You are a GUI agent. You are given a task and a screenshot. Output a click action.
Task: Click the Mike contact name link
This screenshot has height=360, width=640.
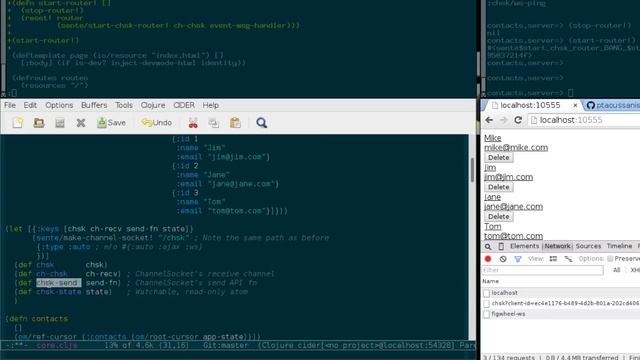(x=493, y=138)
